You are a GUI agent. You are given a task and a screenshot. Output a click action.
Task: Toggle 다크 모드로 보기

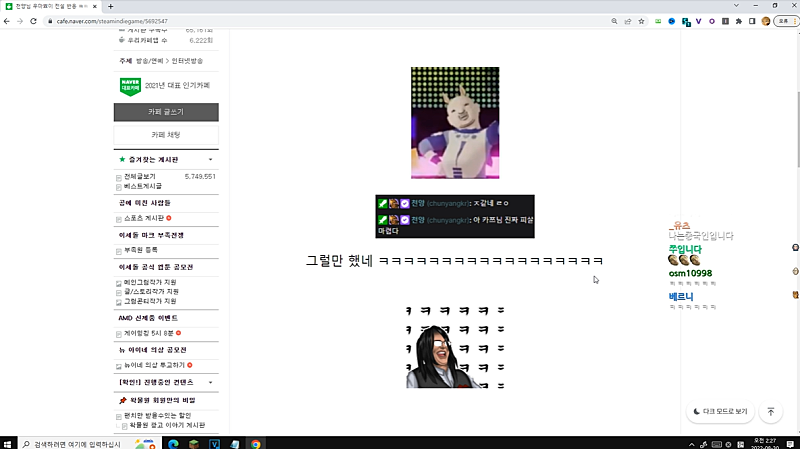point(720,411)
